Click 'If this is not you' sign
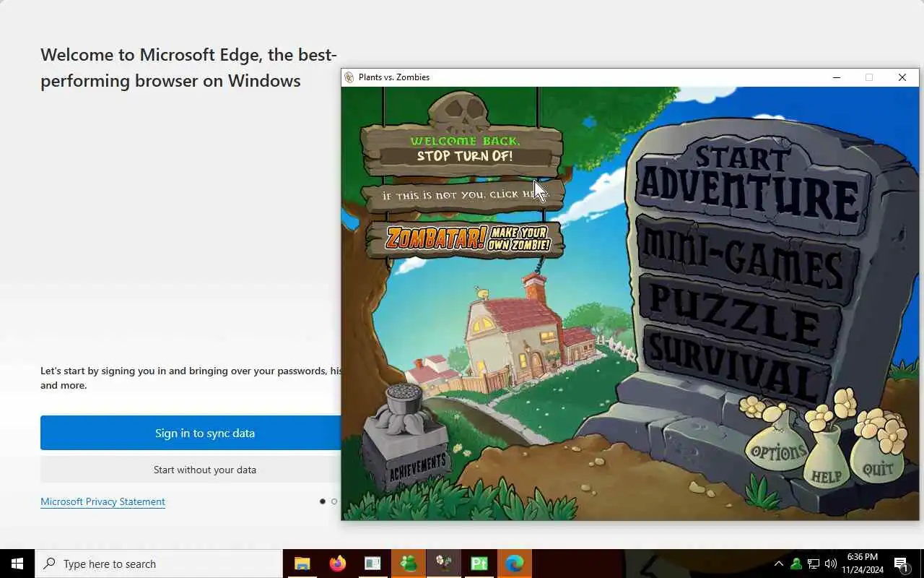Screen dimensions: 924x578 (x=464, y=195)
